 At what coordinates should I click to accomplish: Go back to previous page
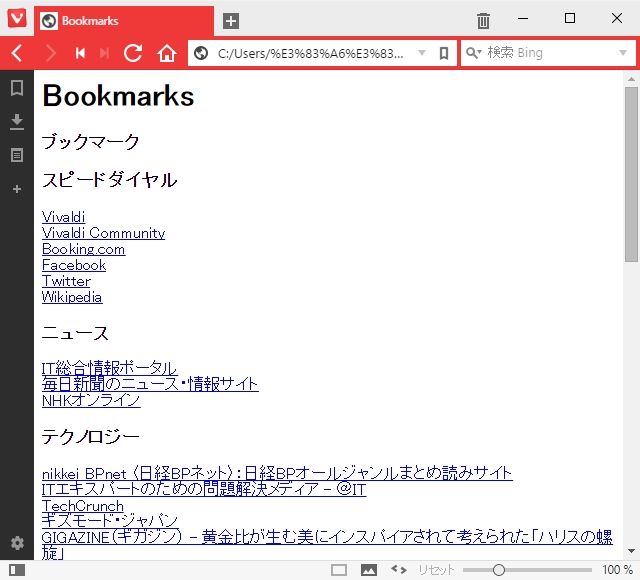tap(17, 53)
